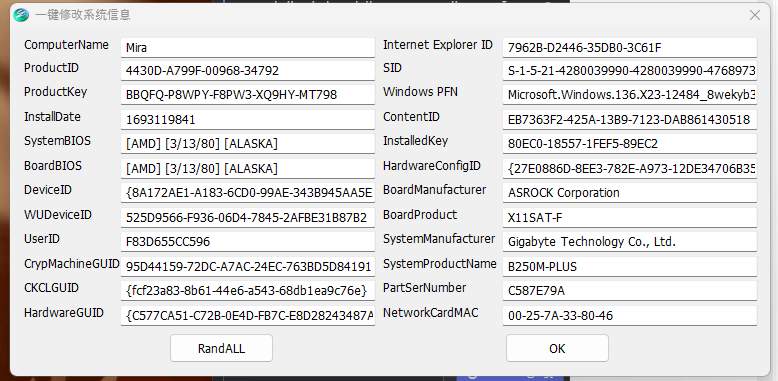This screenshot has width=778, height=381.
Task: Edit SystemManufacturer field Gigabyte Technology
Action: click(630, 242)
